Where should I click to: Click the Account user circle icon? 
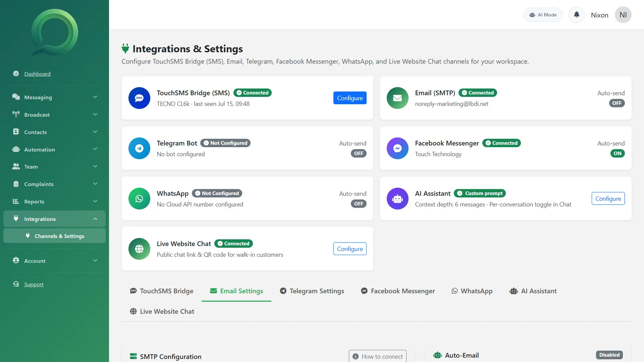click(x=16, y=260)
